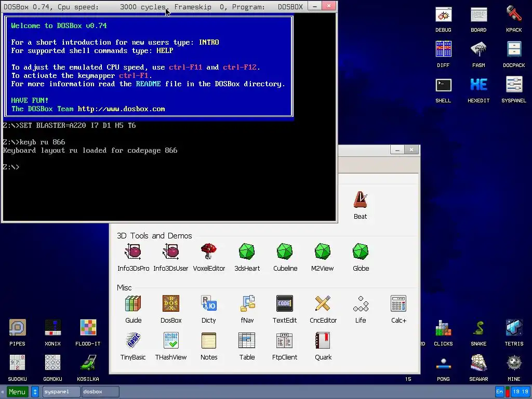Launch the BOARD desktop icon
Viewport: 532px width, 399px height.
[x=478, y=20]
